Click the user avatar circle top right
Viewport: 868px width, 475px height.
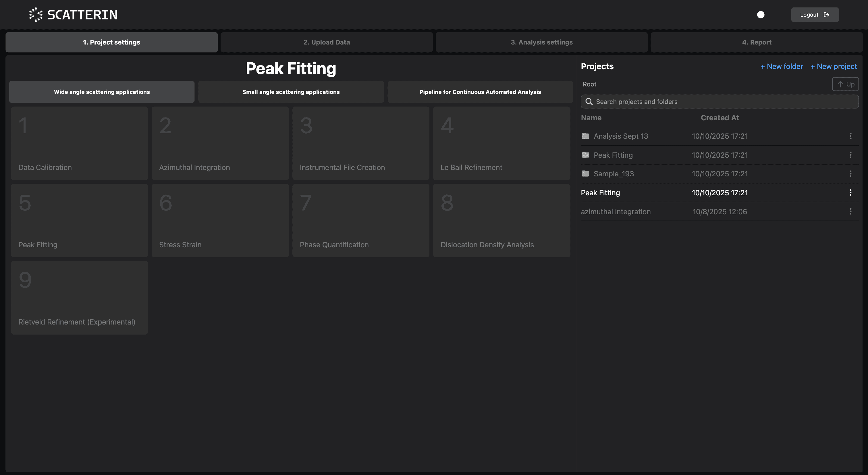761,14
